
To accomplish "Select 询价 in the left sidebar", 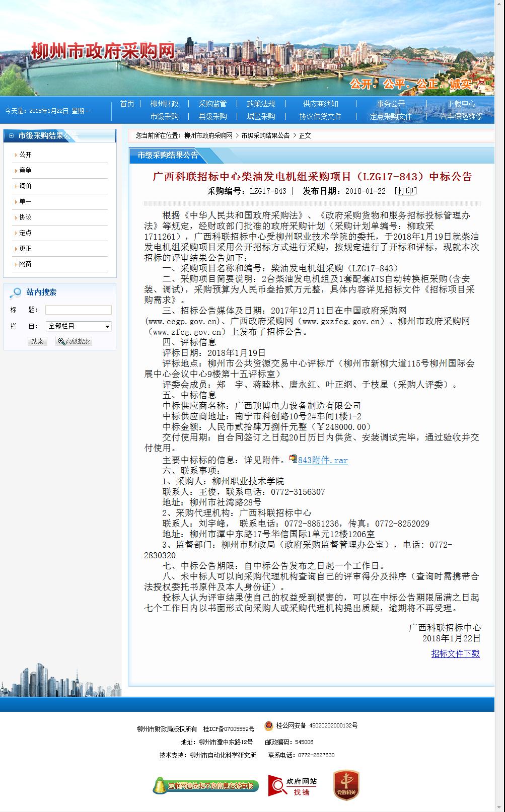I will [x=25, y=186].
